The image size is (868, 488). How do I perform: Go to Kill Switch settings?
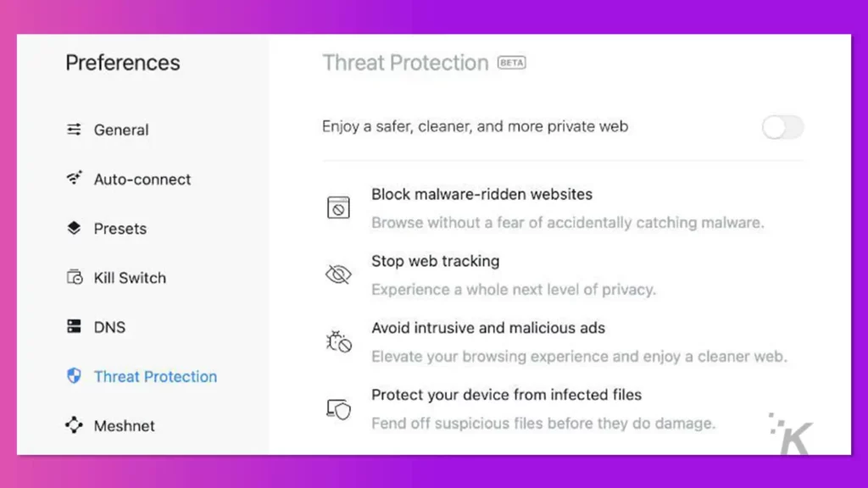coord(130,278)
